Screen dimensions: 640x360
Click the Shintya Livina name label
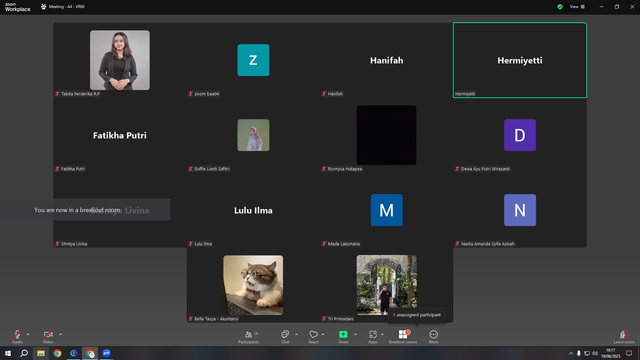coord(74,244)
